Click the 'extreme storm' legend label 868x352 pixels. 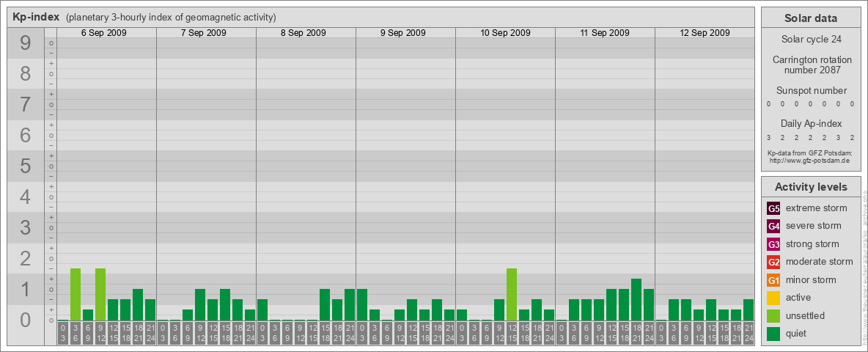(x=817, y=208)
